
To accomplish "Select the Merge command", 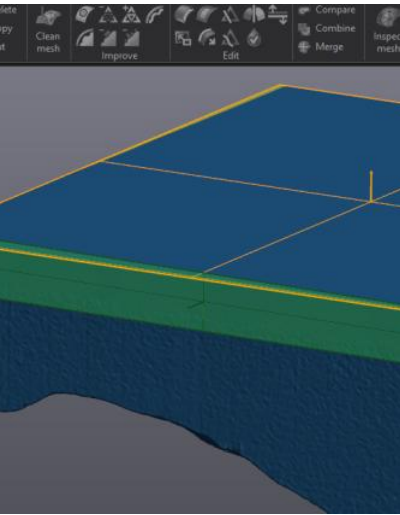I will coord(321,47).
